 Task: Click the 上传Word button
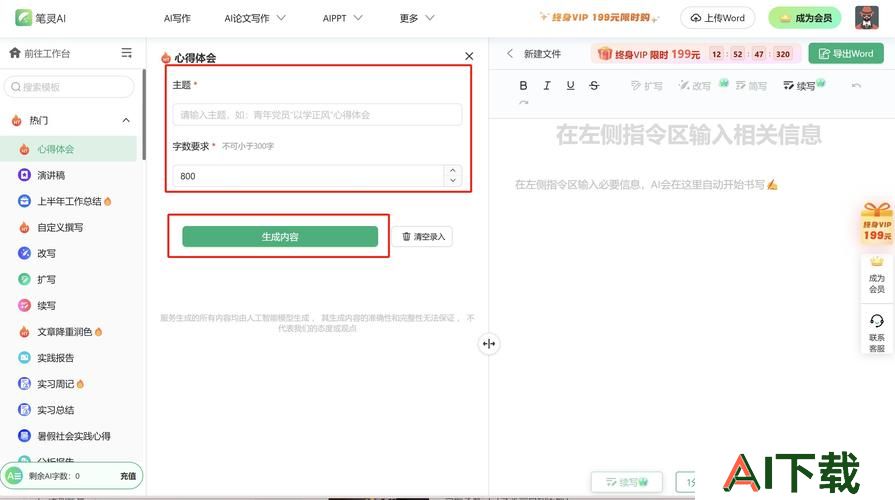pyautogui.click(x=717, y=18)
